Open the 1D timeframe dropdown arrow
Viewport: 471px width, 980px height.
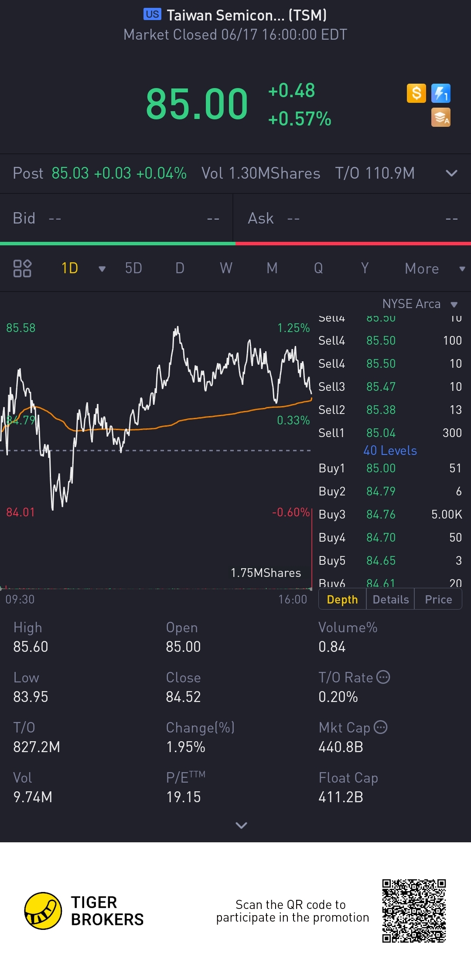pyautogui.click(x=102, y=269)
